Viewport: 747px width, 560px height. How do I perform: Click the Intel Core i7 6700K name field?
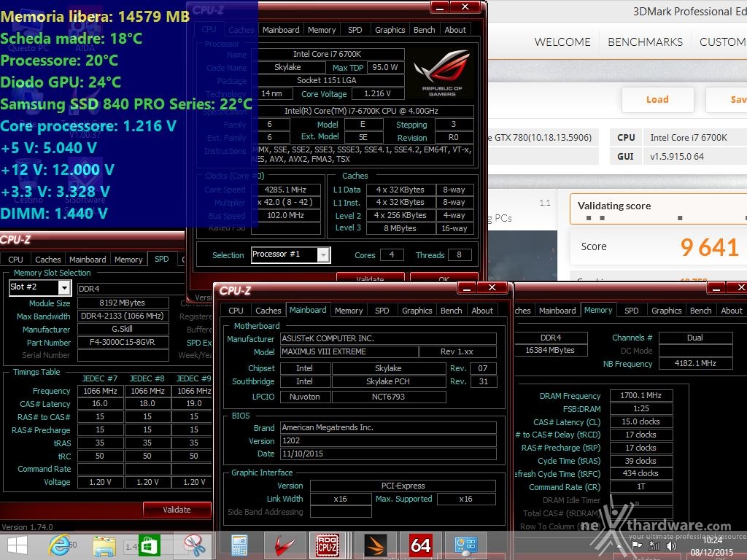point(327,54)
